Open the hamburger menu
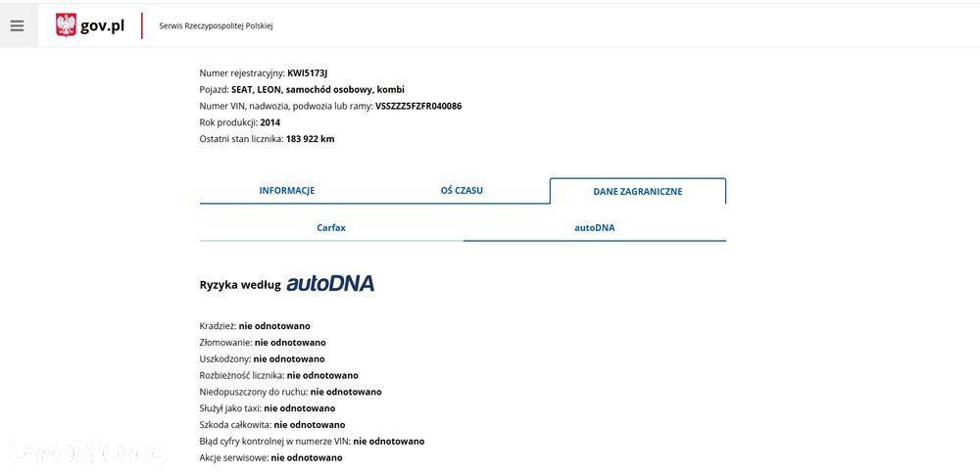 17,25
